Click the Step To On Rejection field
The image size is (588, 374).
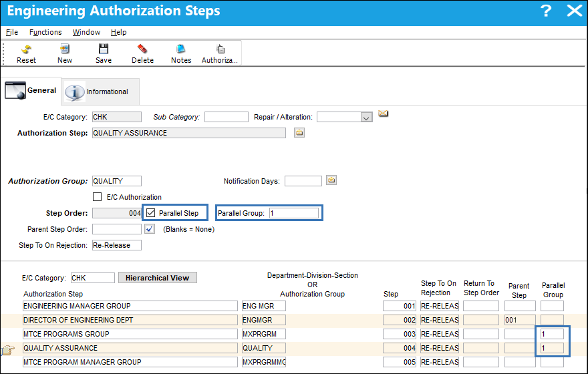click(117, 245)
